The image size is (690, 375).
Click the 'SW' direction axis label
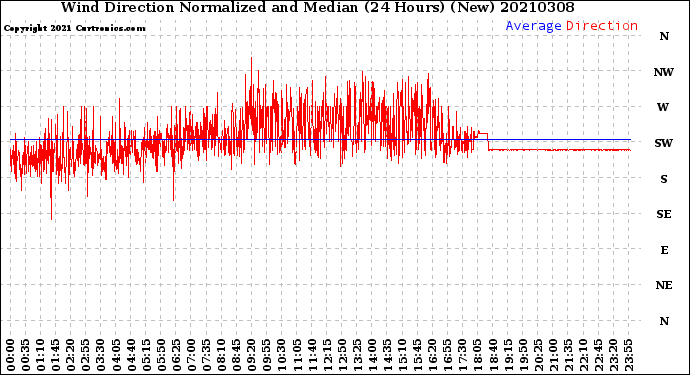pyautogui.click(x=664, y=143)
